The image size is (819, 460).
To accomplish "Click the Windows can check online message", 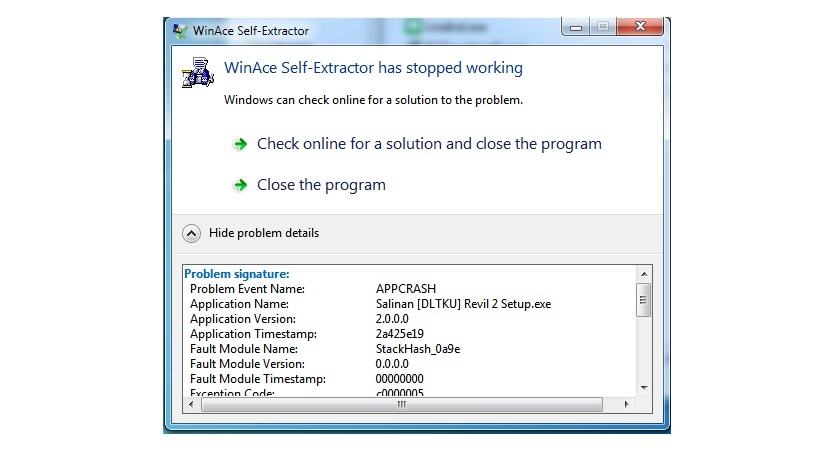I will pos(373,100).
